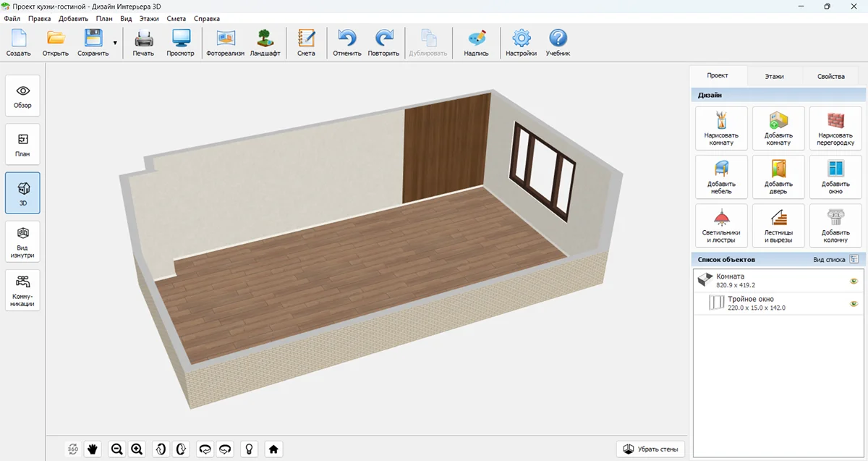Reset view with the home icon

[273, 449]
